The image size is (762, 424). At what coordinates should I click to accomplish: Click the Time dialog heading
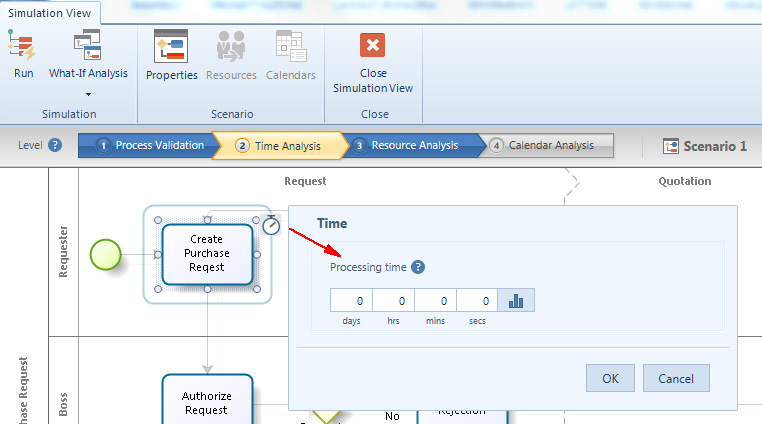pyautogui.click(x=332, y=223)
